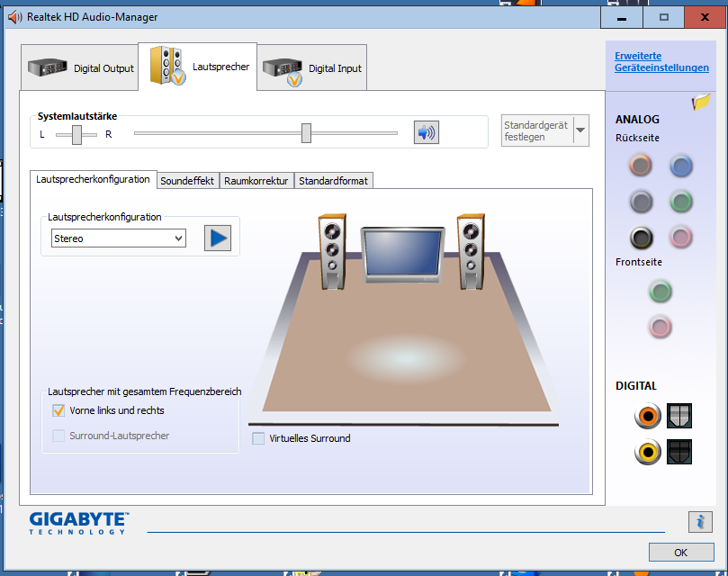
Task: Click Standardgerät festlegen button
Action: [537, 130]
